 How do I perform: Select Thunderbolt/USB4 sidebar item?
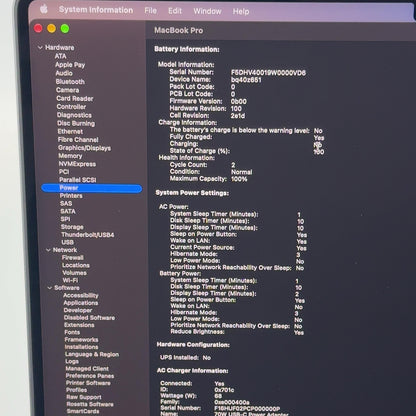click(88, 235)
